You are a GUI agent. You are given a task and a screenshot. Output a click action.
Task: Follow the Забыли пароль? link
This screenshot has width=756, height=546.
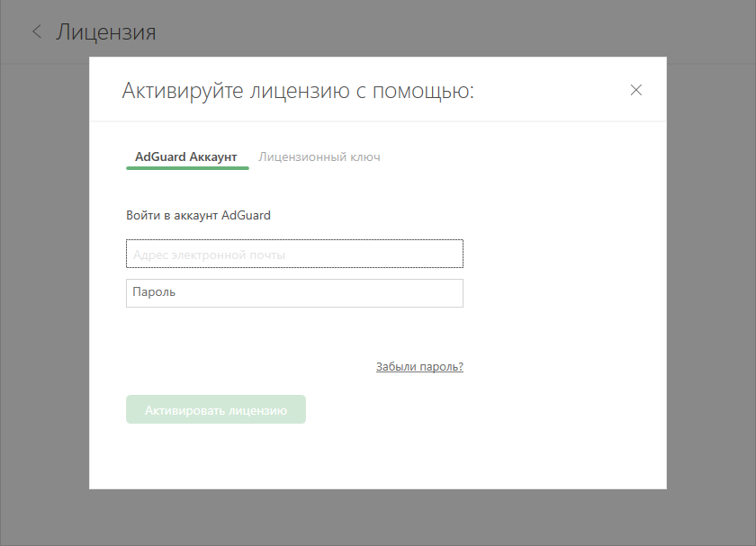[419, 367]
